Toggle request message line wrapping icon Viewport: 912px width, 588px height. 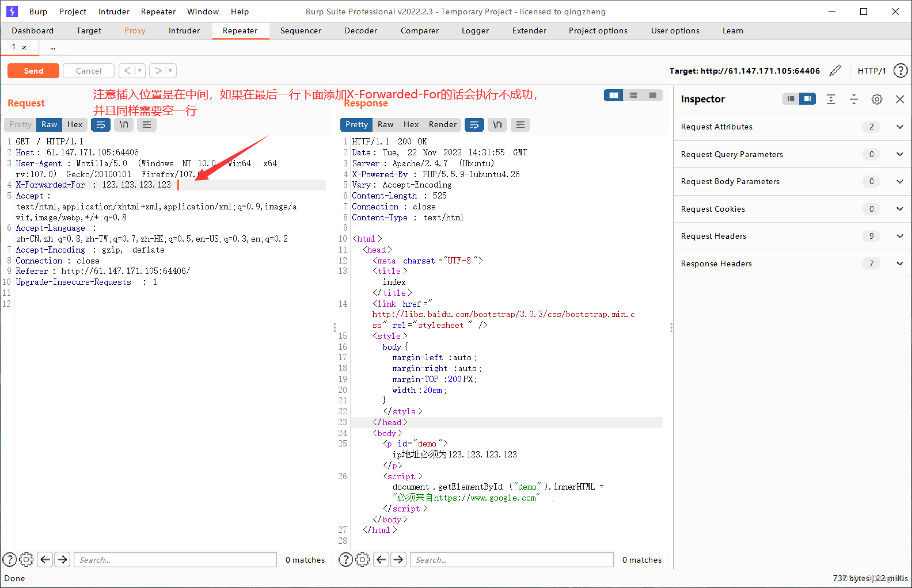101,124
